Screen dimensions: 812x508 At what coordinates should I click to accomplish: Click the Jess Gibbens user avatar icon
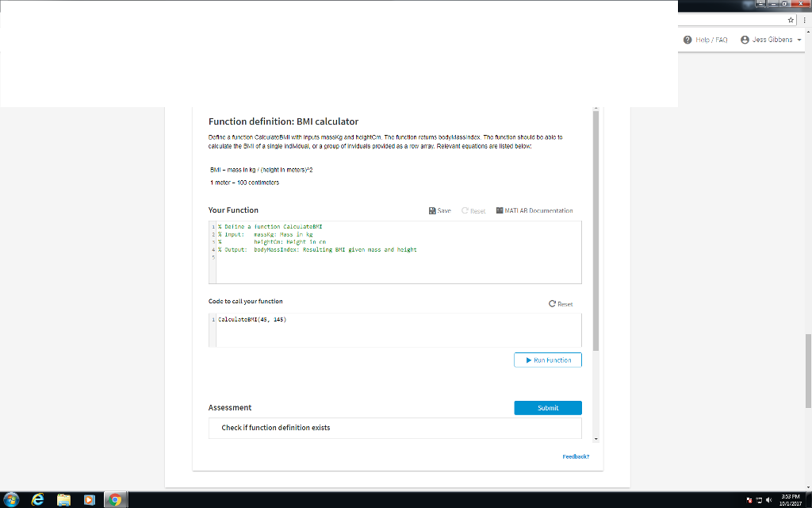pyautogui.click(x=745, y=40)
